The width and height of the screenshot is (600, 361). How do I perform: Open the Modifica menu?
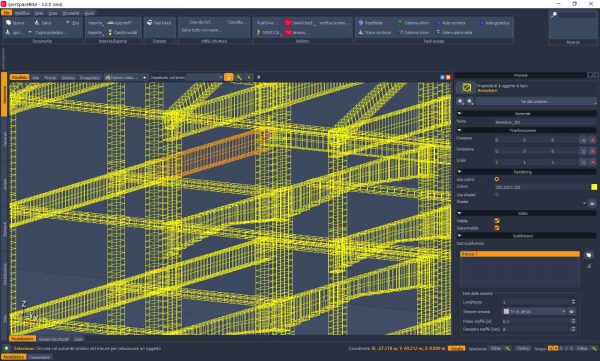[x=22, y=13]
